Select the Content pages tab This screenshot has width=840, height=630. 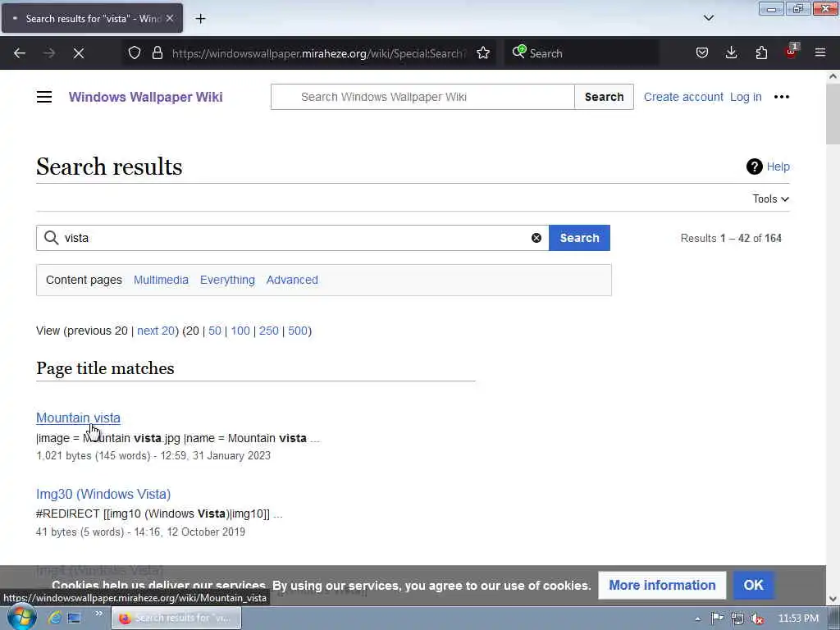84,280
